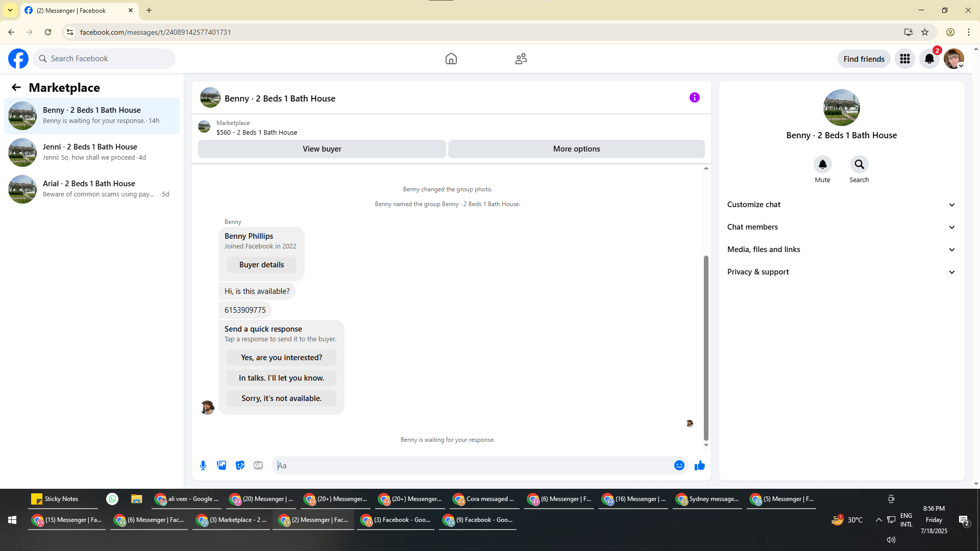Attach a photo using image icon
This screenshot has width=980, height=551.
click(222, 465)
